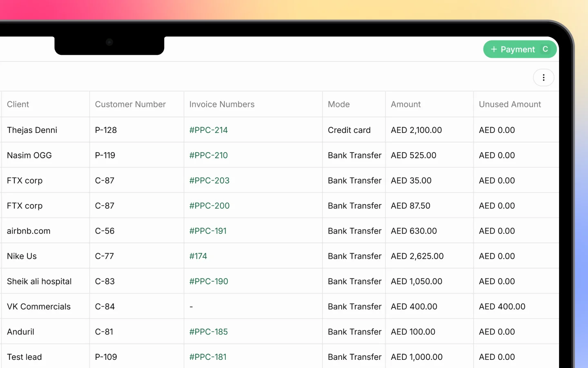Open invoice #174 link
Image resolution: width=588 pixels, height=368 pixels.
[198, 256]
